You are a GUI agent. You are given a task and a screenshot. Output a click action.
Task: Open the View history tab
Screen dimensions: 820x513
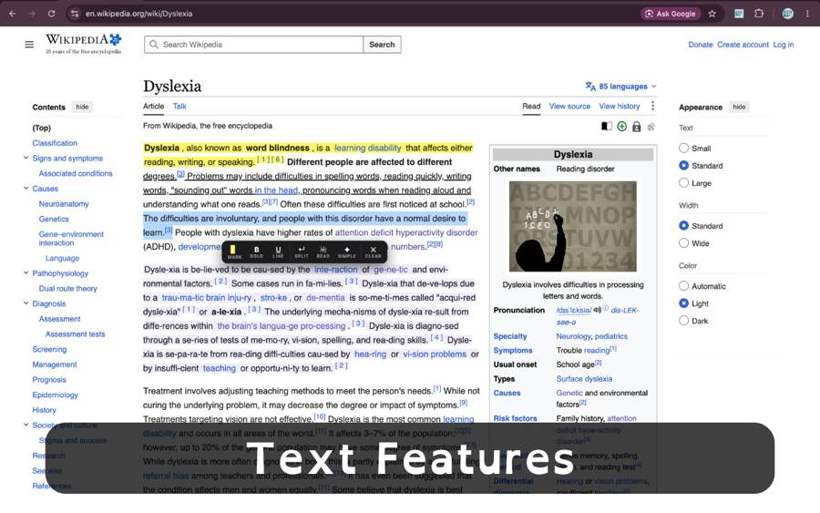coord(619,106)
